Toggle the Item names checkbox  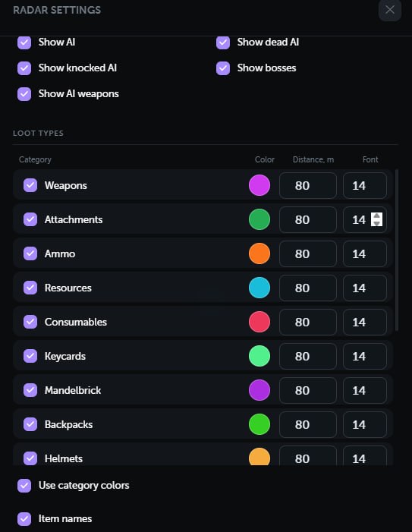coord(24,519)
